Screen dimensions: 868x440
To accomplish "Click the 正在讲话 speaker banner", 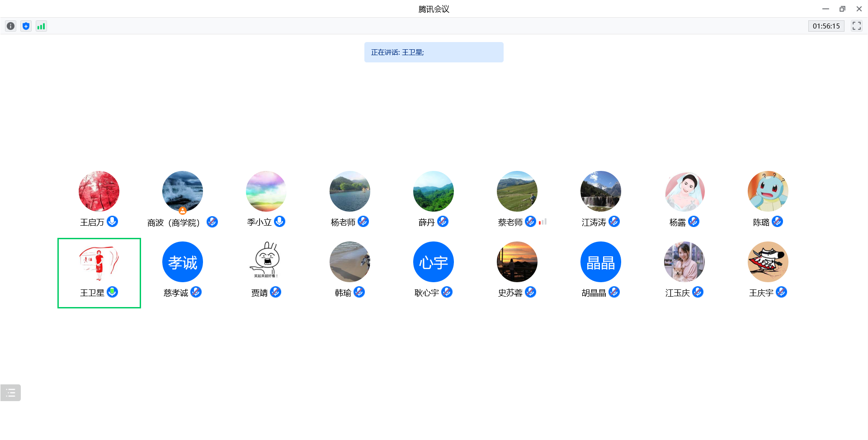I will (x=434, y=52).
